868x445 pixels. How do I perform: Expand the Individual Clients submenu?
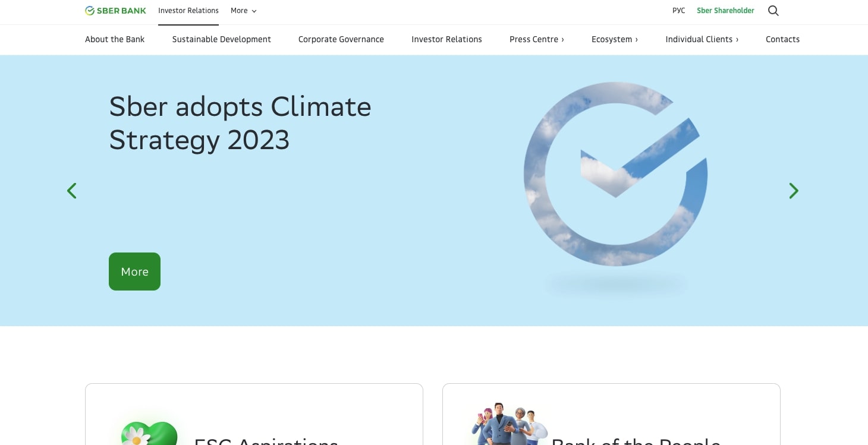702,39
